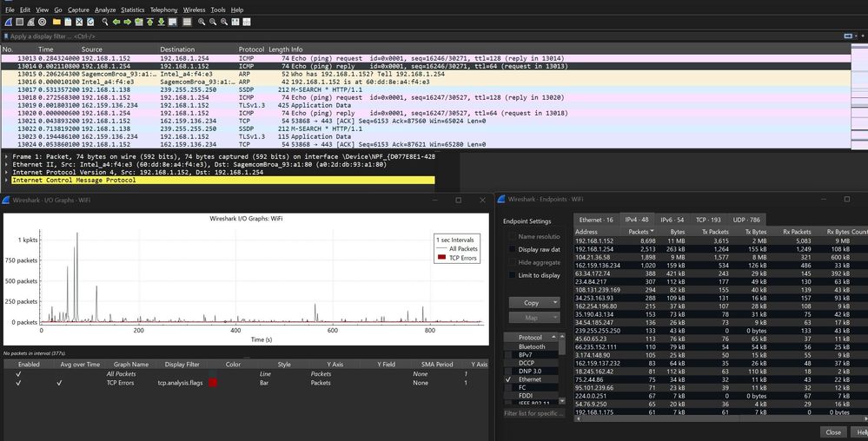
Task: Click TCP Errors red legend marker in graph
Action: [x=441, y=258]
